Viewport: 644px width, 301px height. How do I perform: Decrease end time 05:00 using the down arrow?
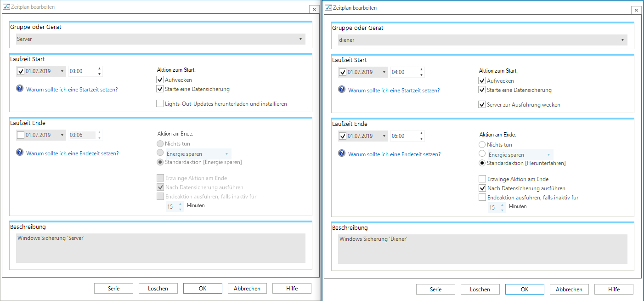pos(421,139)
